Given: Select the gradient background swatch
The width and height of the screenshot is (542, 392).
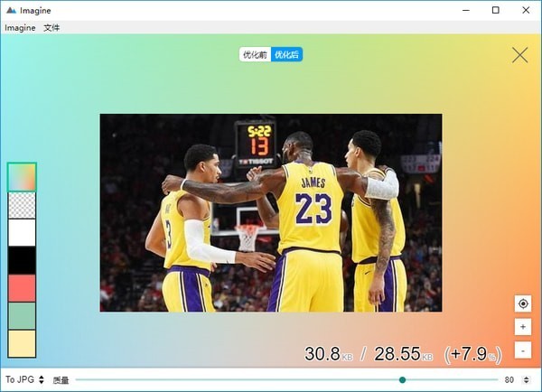Looking at the screenshot, I should click(22, 177).
